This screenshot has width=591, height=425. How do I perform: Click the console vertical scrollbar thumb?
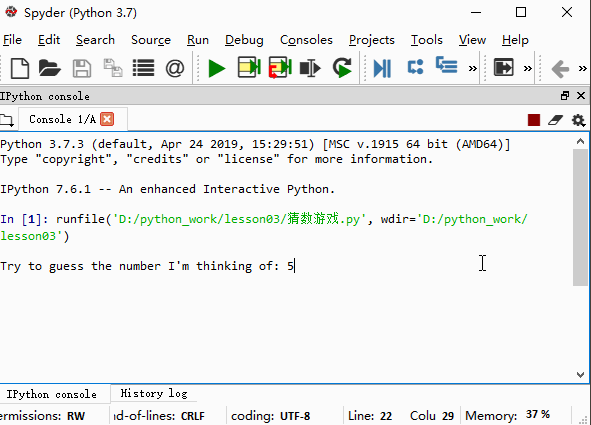[580, 217]
